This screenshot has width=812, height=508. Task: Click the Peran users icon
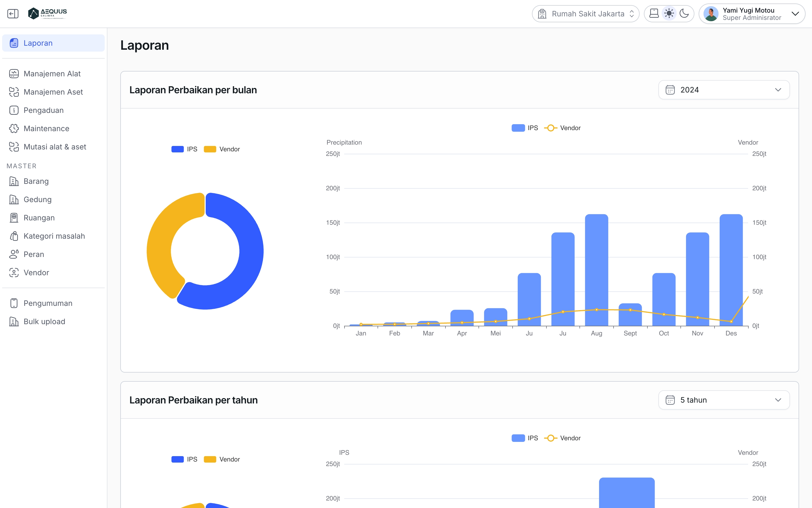(x=14, y=254)
